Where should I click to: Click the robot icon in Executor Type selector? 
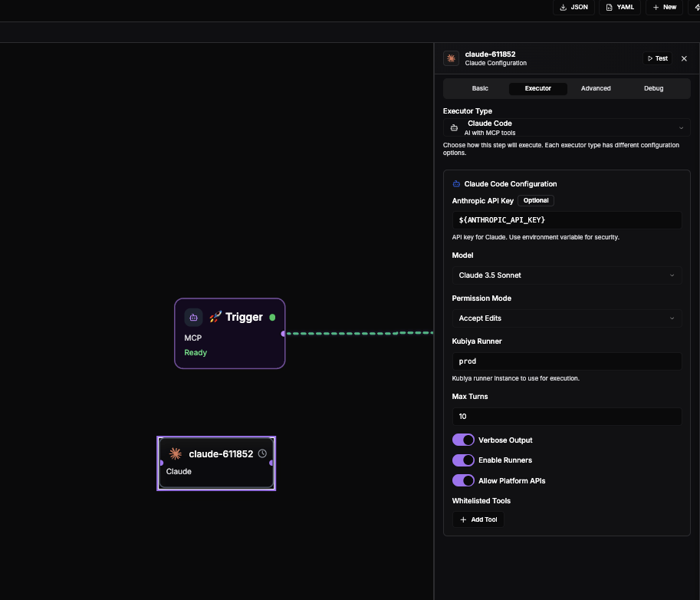coord(454,128)
